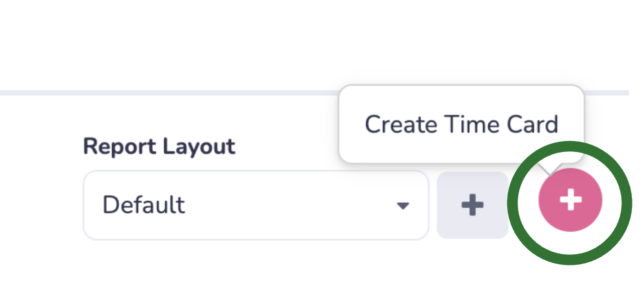This screenshot has width=644, height=296.
Task: Click the round pink floating action button
Action: (x=570, y=200)
